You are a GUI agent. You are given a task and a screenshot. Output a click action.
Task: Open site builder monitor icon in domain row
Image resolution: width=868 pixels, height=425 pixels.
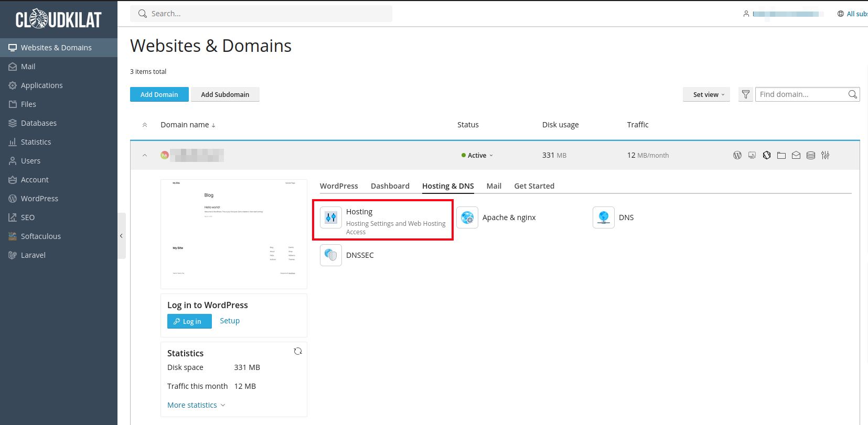click(752, 155)
